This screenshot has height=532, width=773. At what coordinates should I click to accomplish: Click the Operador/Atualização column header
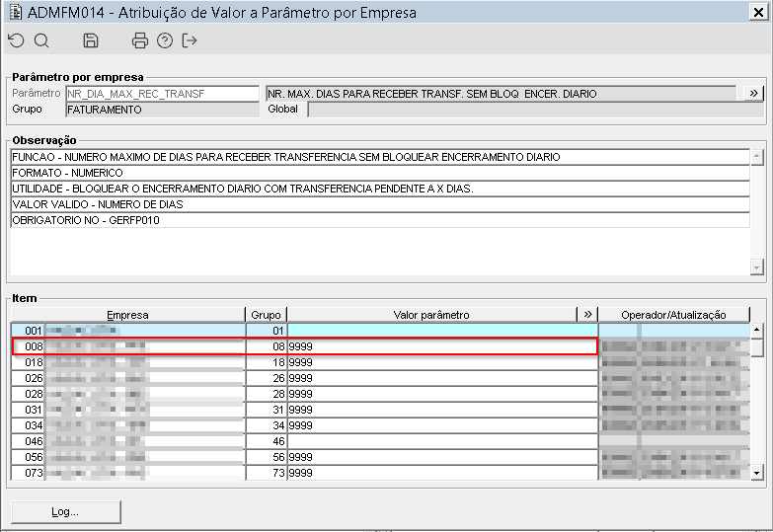tap(674, 315)
